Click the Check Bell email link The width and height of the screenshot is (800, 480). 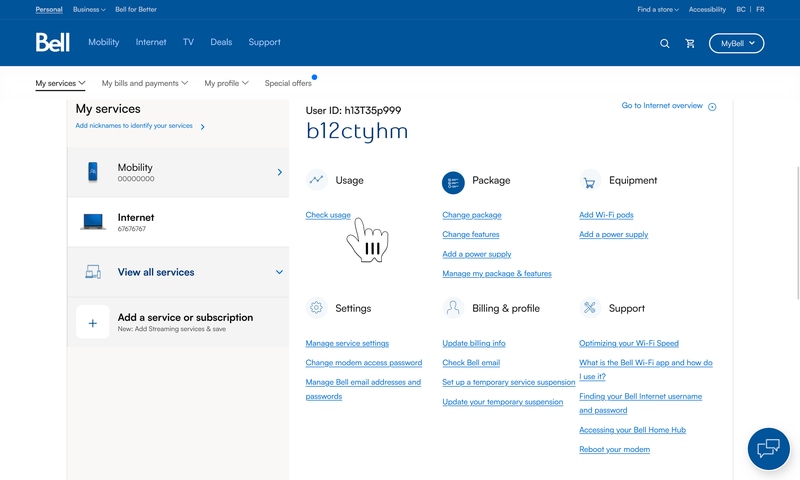(471, 363)
